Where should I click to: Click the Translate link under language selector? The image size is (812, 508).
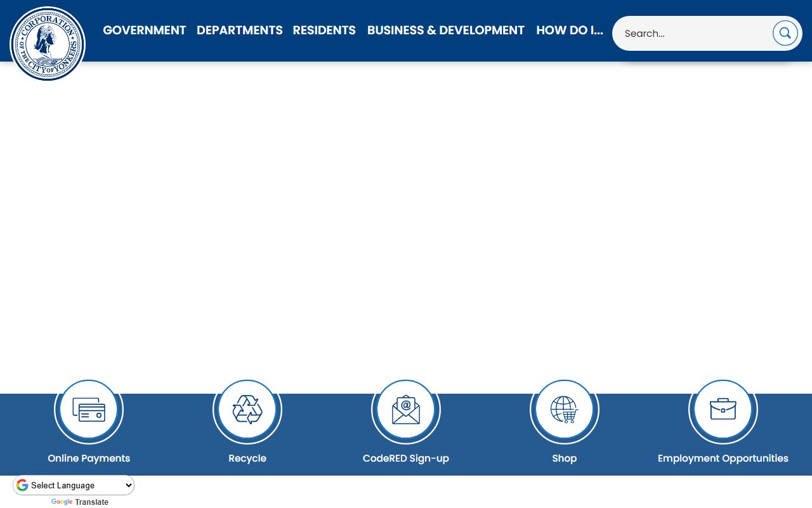click(x=92, y=502)
